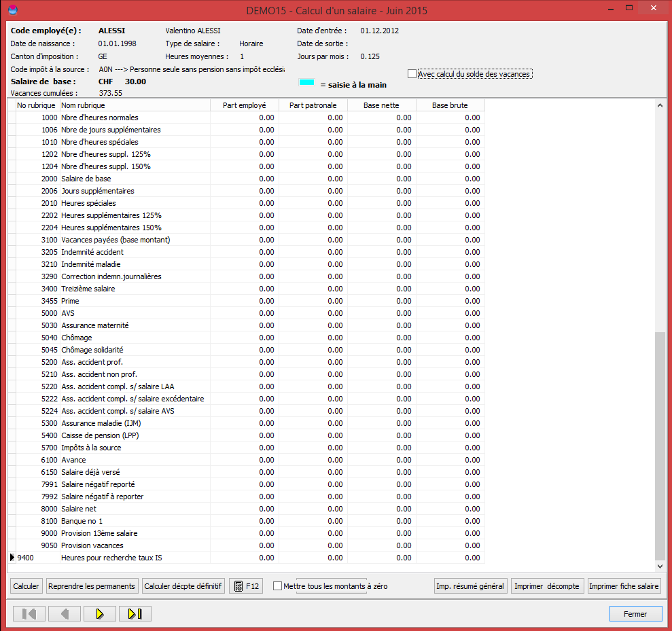Click 'Imprimer décompte' button
The image size is (672, 631).
[x=547, y=586]
